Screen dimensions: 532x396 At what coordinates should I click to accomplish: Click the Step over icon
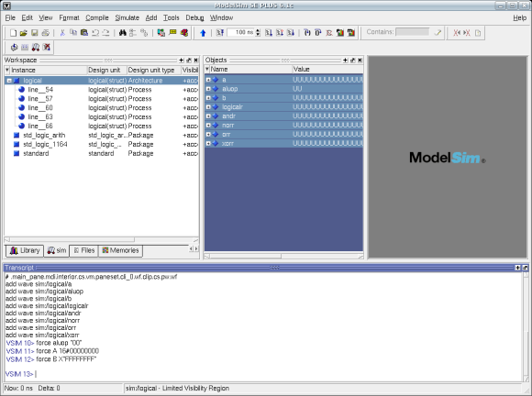(318, 33)
